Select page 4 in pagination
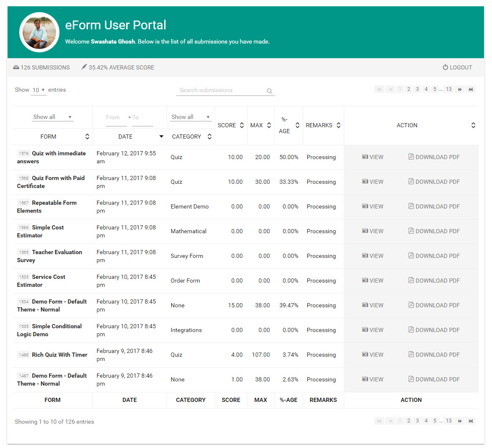The width and height of the screenshot is (492, 448). coord(426,89)
